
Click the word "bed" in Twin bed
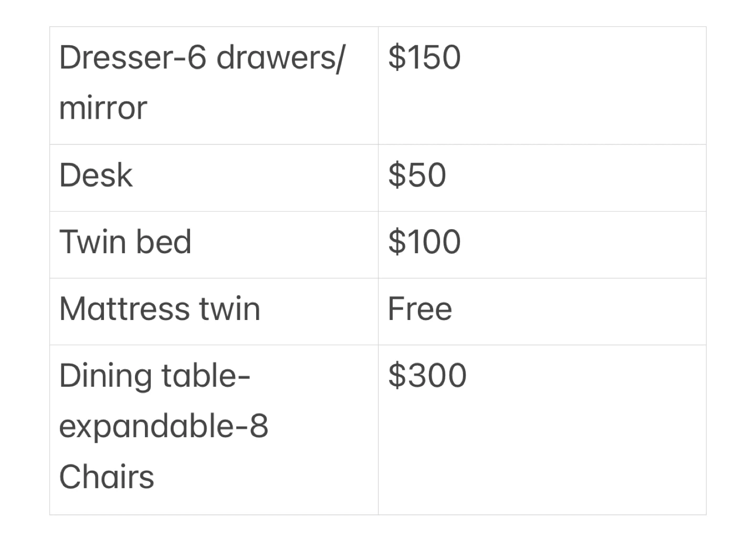click(163, 242)
